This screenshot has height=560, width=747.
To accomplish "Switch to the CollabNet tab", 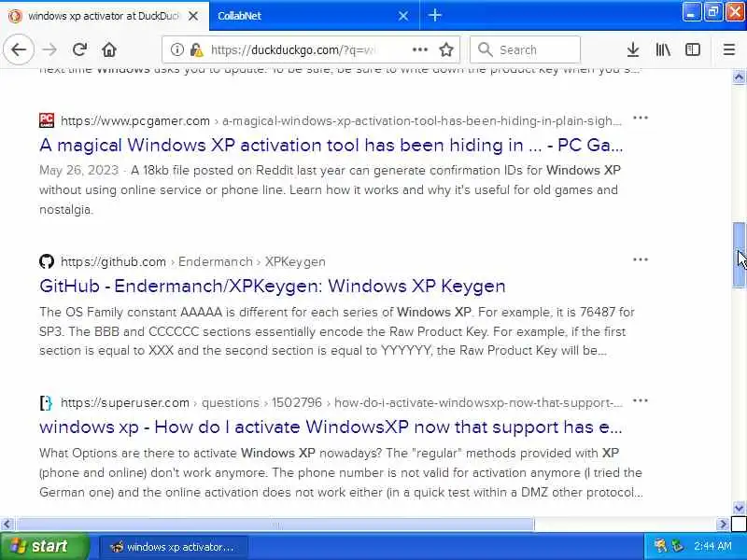I will [x=314, y=15].
